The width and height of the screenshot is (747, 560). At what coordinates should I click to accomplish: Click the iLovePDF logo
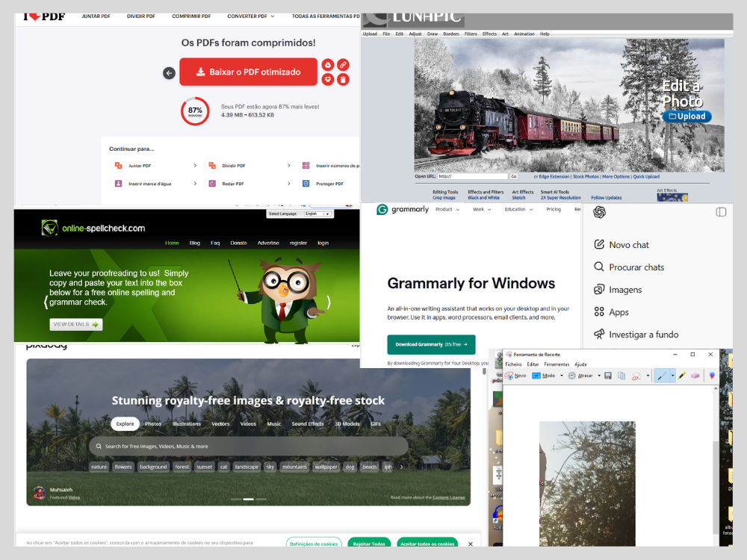pos(44,16)
